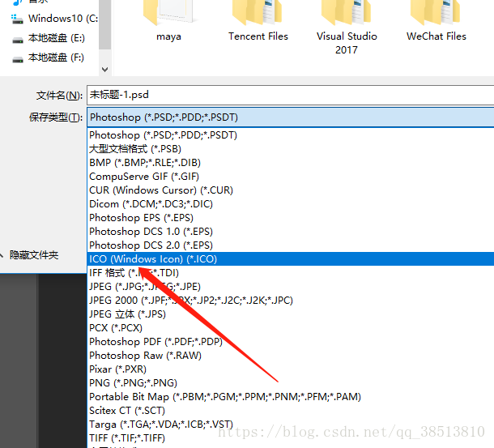Select Windows10 (C:) drive in sidebar
The width and height of the screenshot is (494, 448).
54,19
